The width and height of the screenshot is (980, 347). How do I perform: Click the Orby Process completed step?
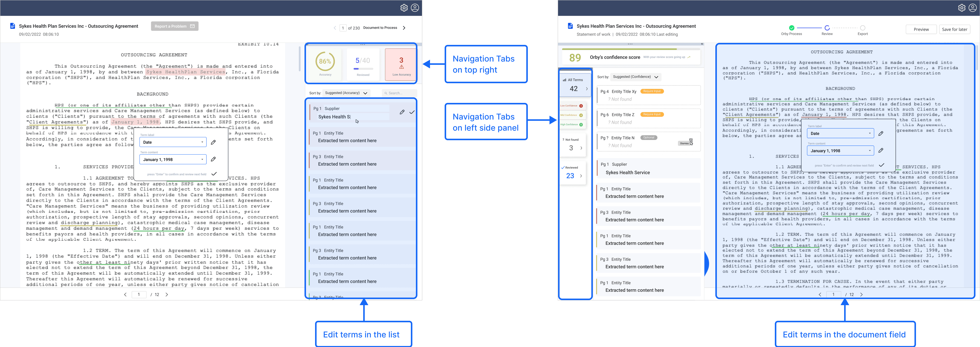click(791, 28)
